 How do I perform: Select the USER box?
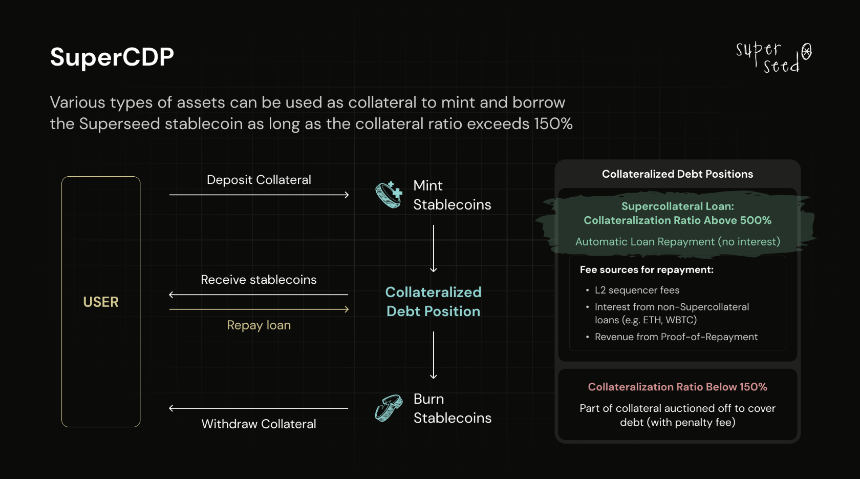pos(101,301)
